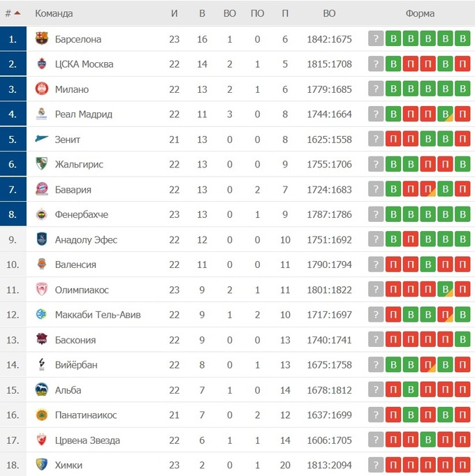This screenshot has height=476, width=475.
Task: Click the gray question mark in Химки's form
Action: 376,465
